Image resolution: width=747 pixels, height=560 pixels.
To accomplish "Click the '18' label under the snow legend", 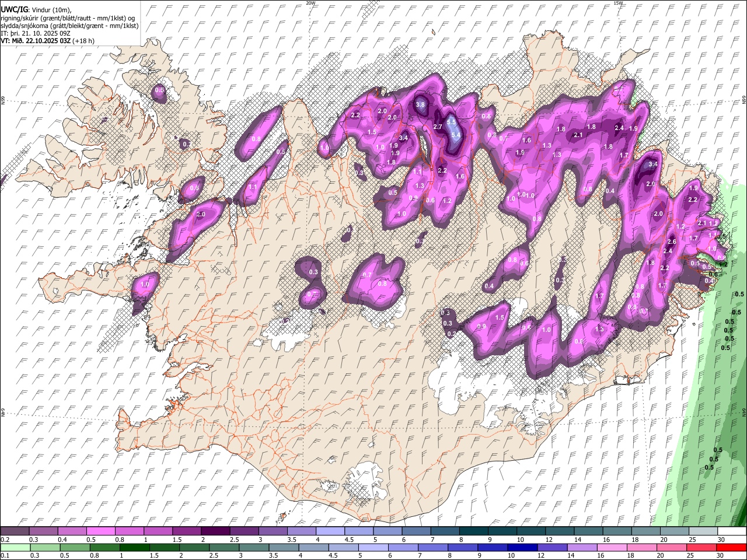I will (636, 540).
